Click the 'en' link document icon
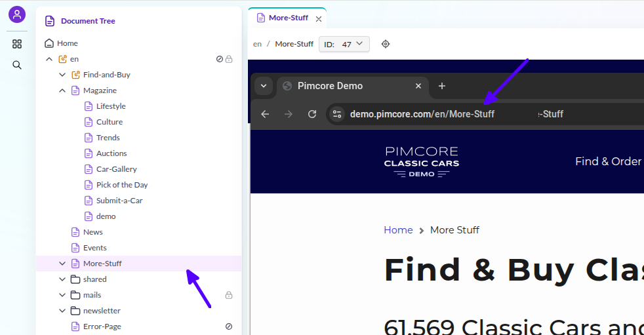The height and width of the screenshot is (335, 644). tap(62, 59)
